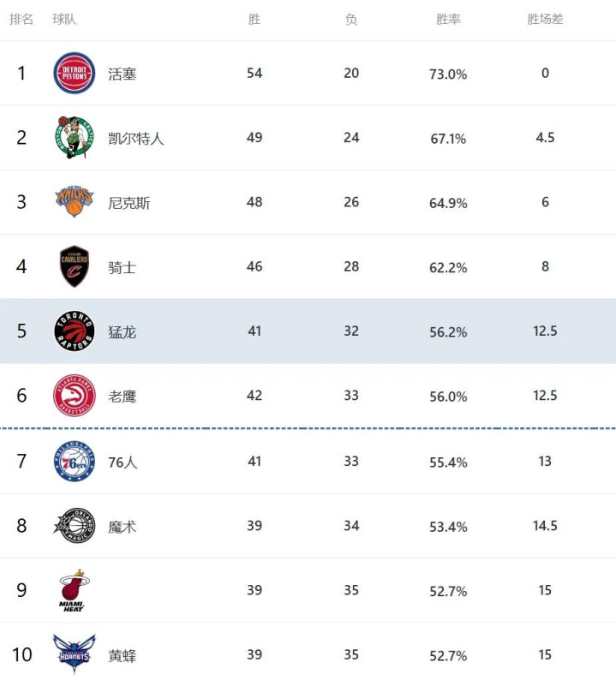This screenshot has width=616, height=680.
Task: Click the Detroit Pistons team logo
Action: tap(75, 73)
